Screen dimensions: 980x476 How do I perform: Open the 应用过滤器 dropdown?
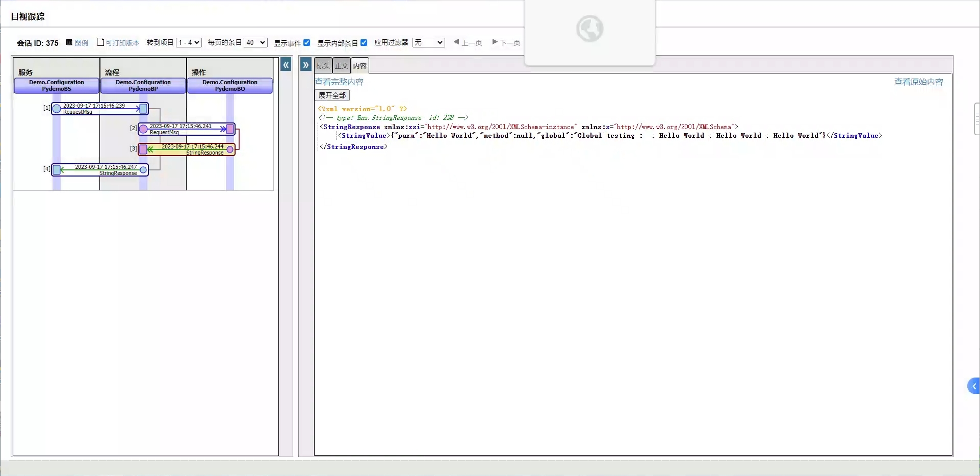[428, 42]
